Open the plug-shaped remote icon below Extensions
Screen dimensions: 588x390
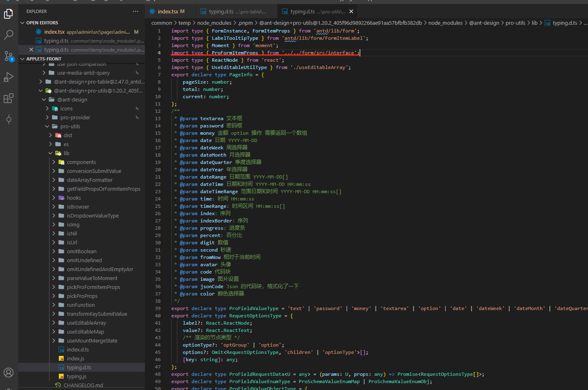click(x=9, y=119)
